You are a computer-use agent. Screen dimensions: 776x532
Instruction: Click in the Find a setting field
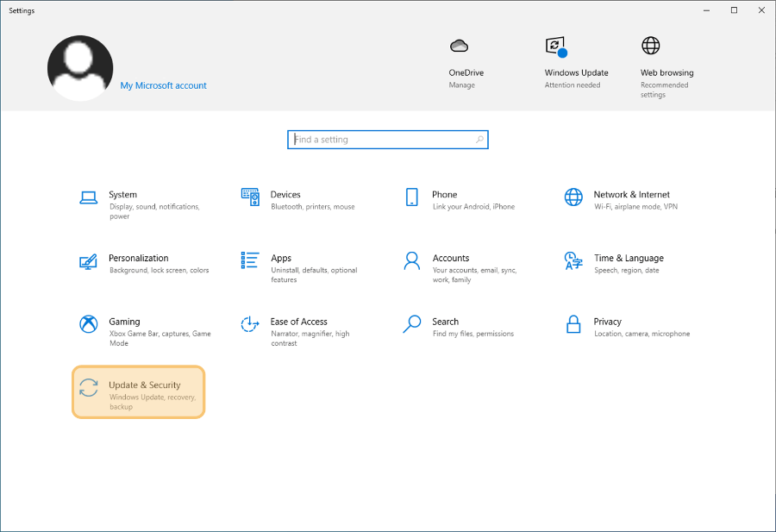(x=388, y=140)
